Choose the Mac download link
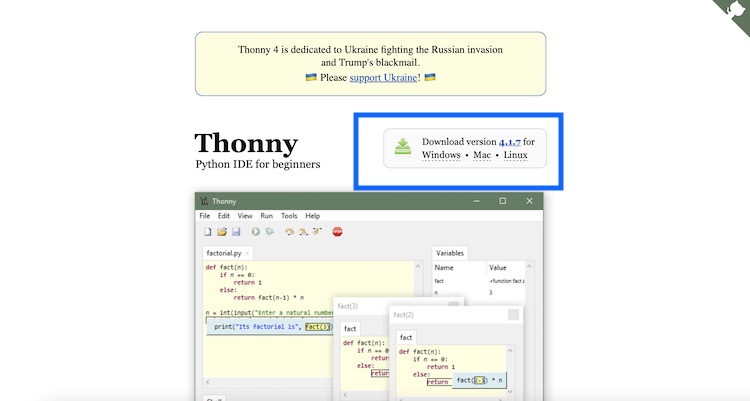Image resolution: width=750 pixels, height=401 pixels. click(482, 155)
